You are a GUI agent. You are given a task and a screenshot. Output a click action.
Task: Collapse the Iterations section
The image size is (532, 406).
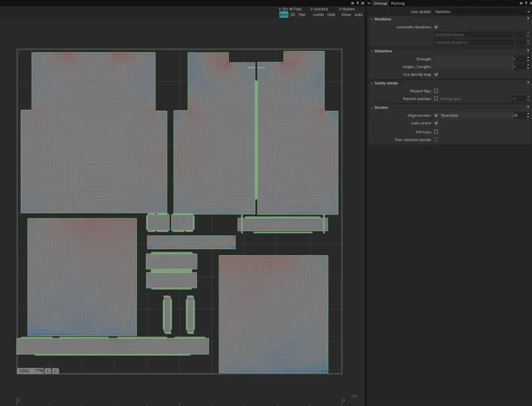click(x=372, y=19)
